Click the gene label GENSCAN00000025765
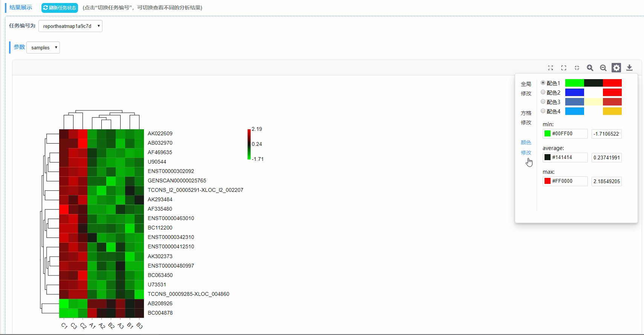 click(x=177, y=181)
